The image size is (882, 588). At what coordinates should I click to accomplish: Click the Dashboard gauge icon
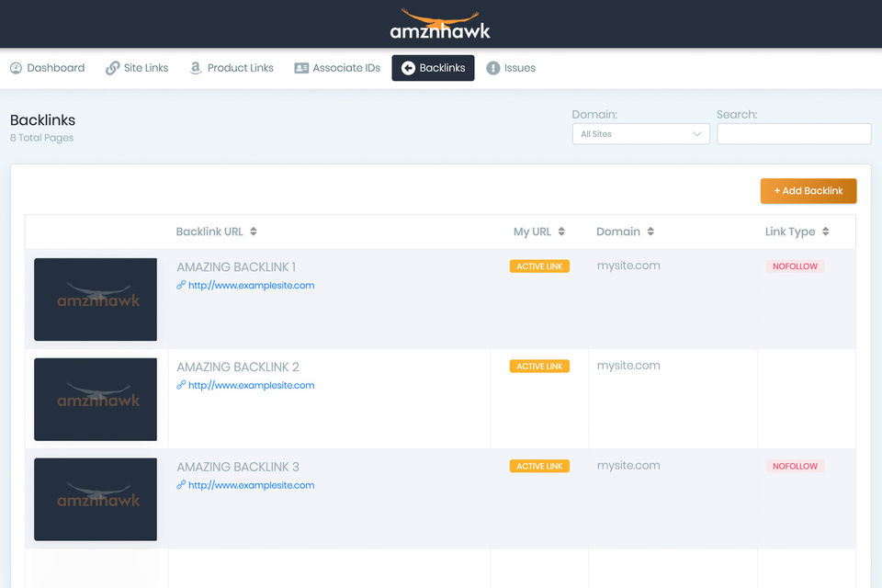[16, 68]
